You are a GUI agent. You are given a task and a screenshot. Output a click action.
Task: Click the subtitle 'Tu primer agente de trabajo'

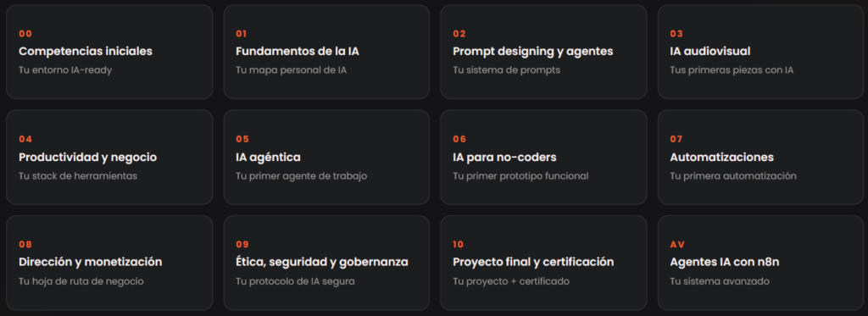[x=301, y=176]
